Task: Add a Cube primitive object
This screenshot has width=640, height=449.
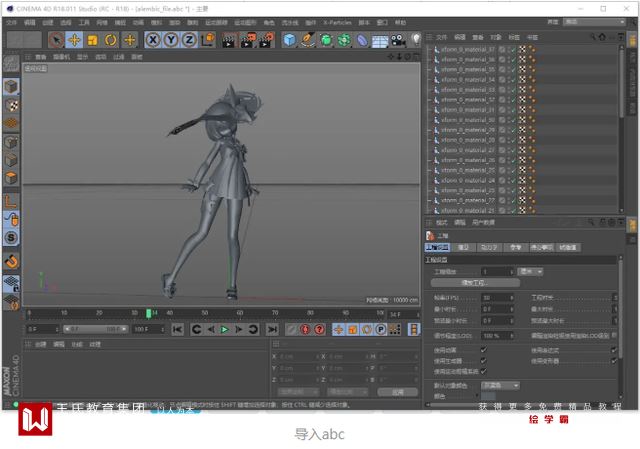Action: click(289, 40)
